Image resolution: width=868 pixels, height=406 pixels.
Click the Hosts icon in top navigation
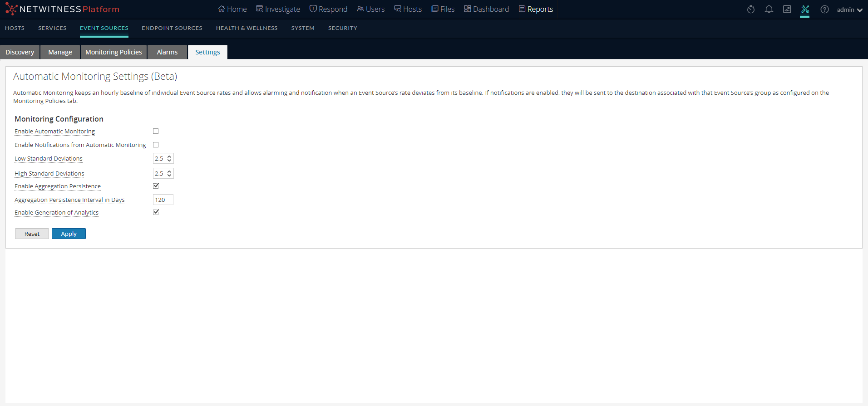click(398, 9)
